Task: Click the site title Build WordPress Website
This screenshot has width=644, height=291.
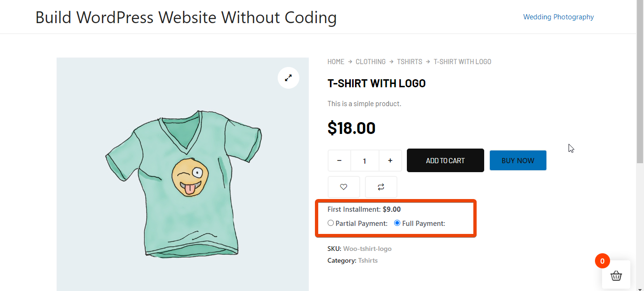Action: pos(186,17)
